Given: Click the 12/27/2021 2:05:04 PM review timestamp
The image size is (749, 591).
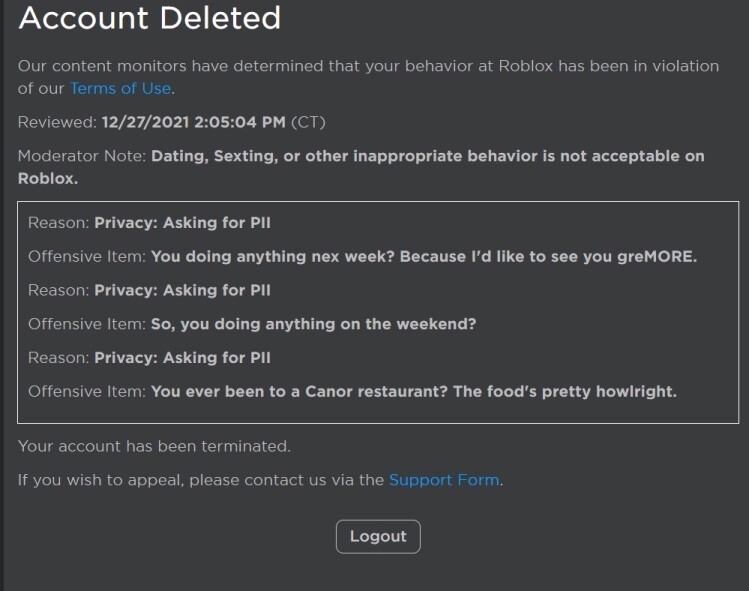Looking at the screenshot, I should coord(194,123).
